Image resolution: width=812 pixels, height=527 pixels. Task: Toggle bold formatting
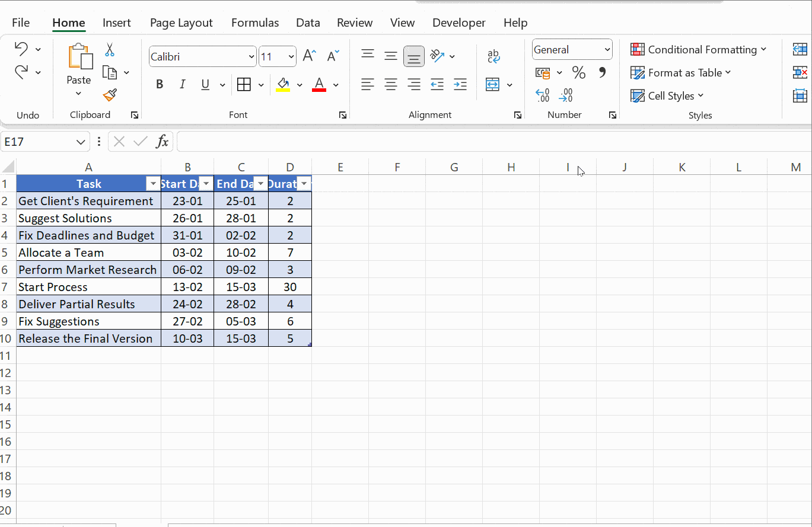point(159,84)
